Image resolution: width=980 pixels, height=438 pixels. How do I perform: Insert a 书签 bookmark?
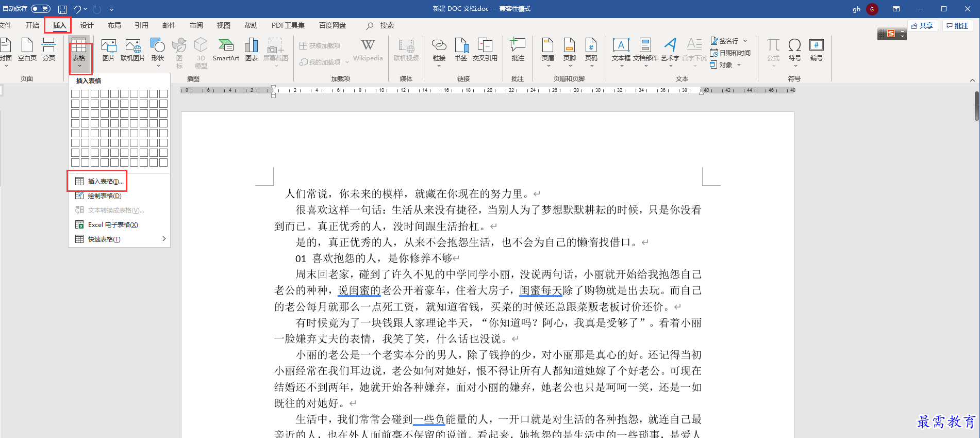461,50
